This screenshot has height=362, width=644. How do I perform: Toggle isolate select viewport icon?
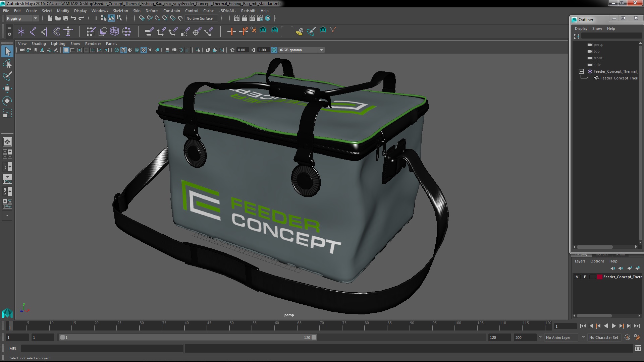click(x=198, y=50)
